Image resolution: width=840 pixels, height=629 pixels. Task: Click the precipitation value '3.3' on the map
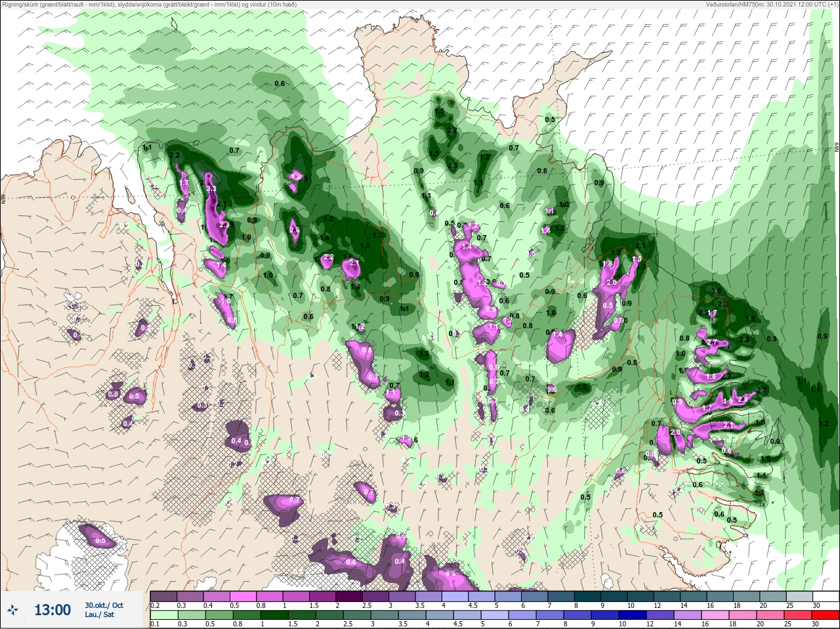[211, 189]
